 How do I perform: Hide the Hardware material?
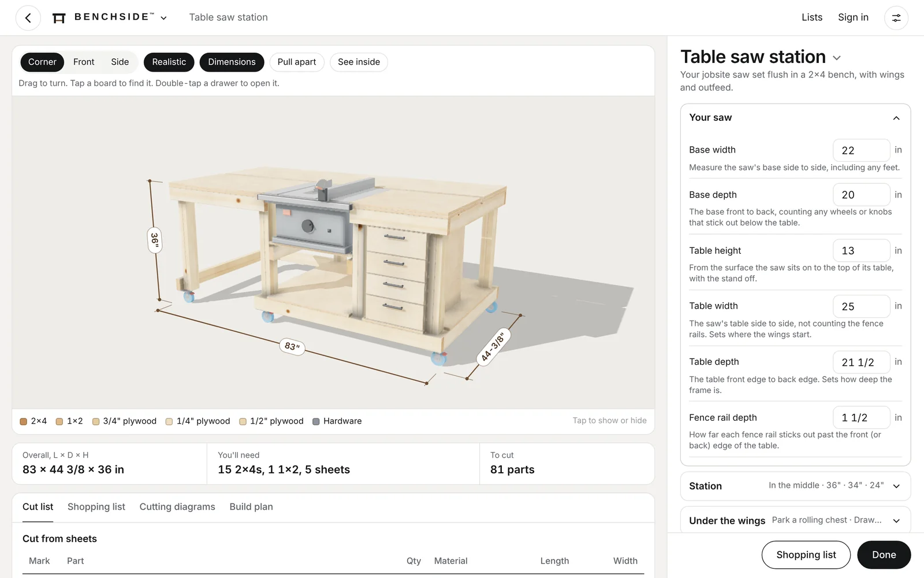337,421
